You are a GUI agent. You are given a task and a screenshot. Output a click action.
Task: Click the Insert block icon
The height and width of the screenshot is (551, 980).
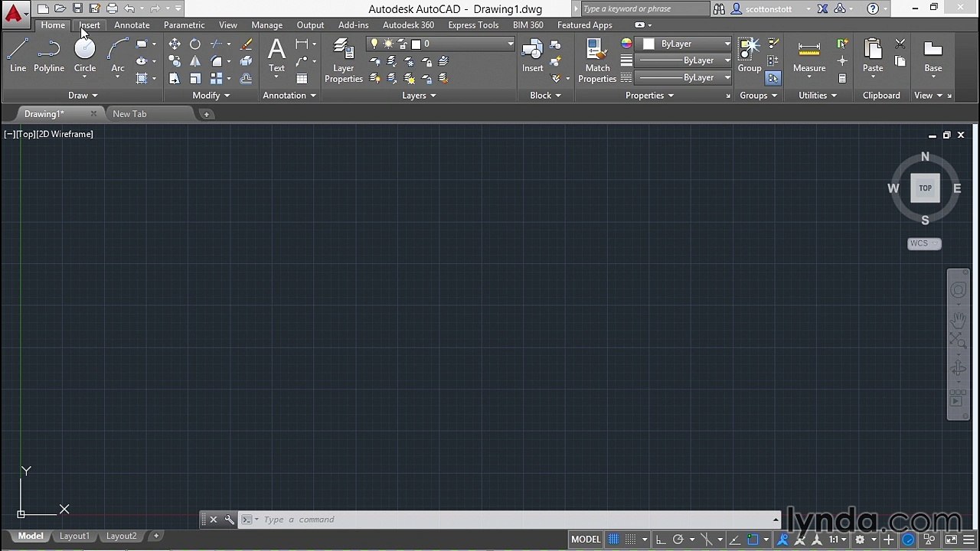tap(533, 56)
